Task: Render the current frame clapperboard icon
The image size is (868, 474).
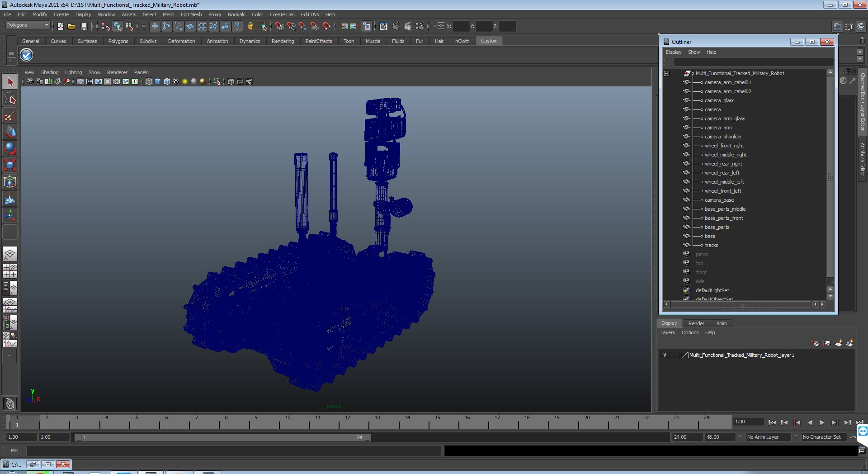Action: click(396, 26)
